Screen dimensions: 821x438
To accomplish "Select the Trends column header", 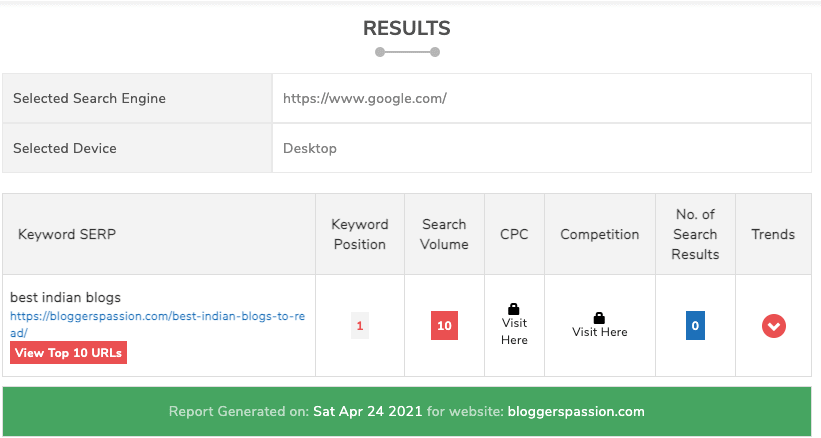I will 773,234.
